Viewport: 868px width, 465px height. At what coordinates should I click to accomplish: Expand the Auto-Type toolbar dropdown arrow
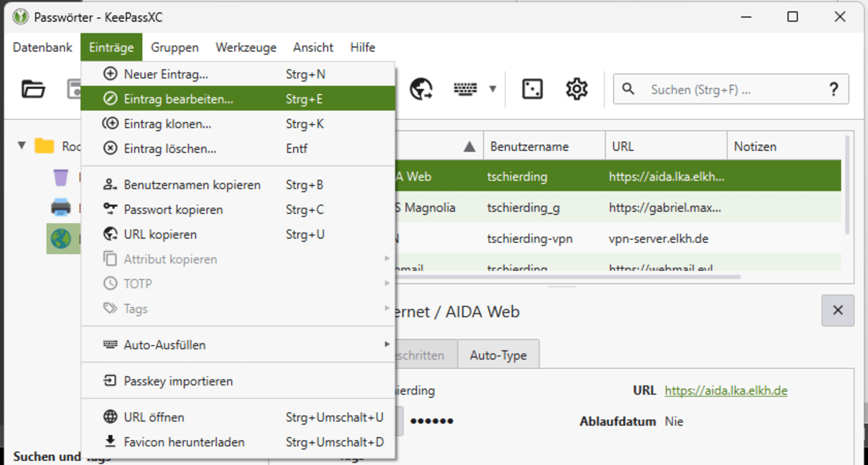coord(492,89)
